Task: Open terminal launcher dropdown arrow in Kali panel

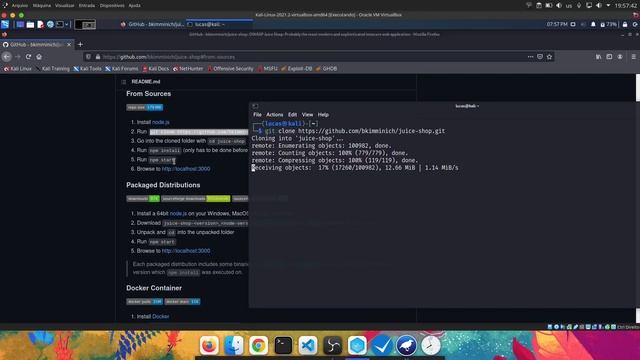Action: pyautogui.click(x=67, y=24)
